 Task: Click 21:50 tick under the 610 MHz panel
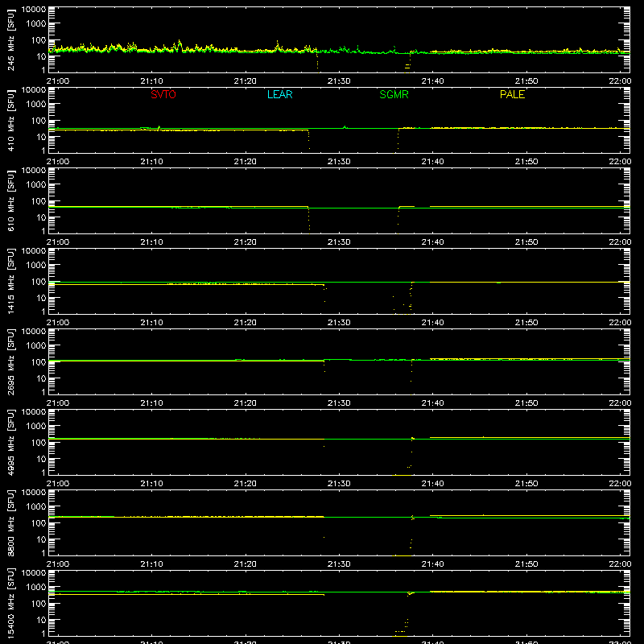(x=526, y=242)
